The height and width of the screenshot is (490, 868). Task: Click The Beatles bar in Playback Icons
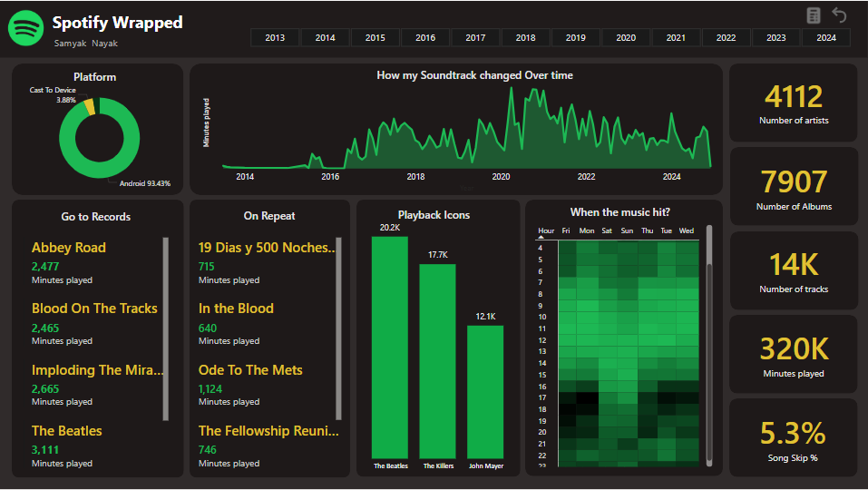pyautogui.click(x=390, y=348)
